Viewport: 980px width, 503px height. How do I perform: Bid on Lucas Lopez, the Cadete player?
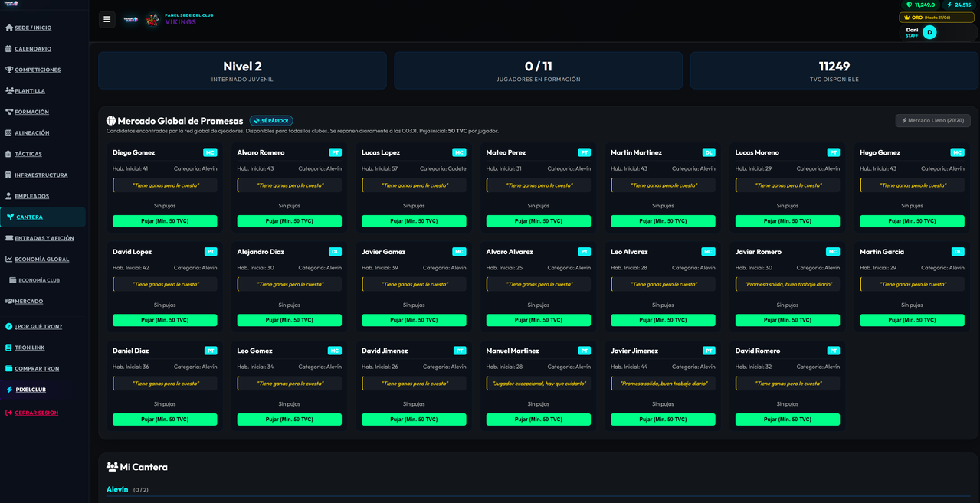coord(414,221)
